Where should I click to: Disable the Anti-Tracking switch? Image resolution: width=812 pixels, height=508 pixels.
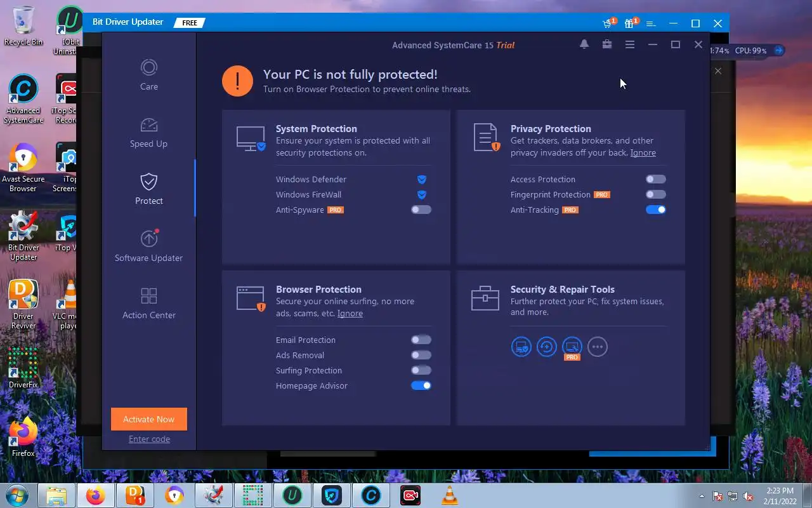click(x=656, y=210)
